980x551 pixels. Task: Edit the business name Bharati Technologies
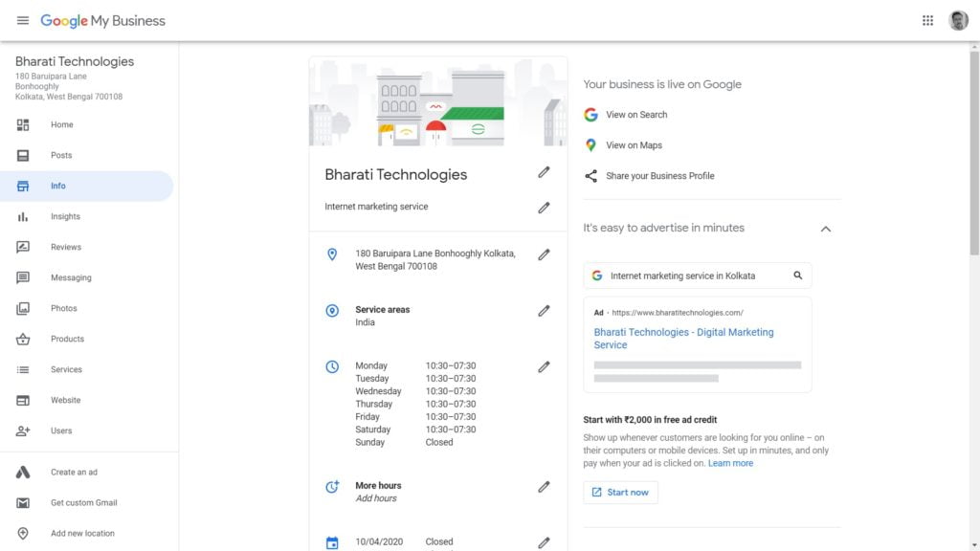[x=544, y=172]
